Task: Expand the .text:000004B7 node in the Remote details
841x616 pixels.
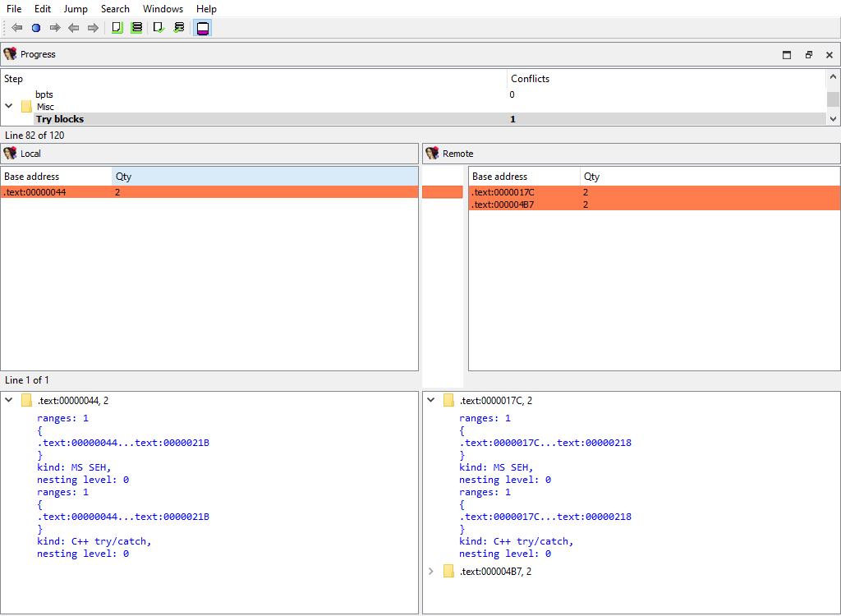Action: [431, 572]
